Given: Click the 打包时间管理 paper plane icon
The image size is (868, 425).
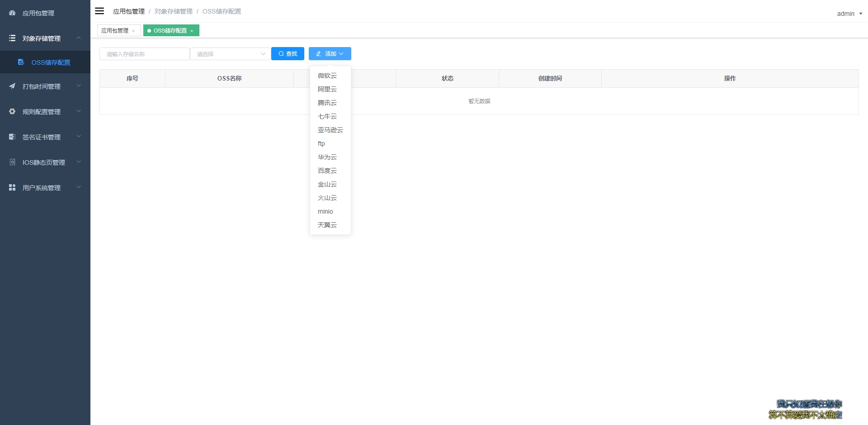Looking at the screenshot, I should pyautogui.click(x=12, y=86).
